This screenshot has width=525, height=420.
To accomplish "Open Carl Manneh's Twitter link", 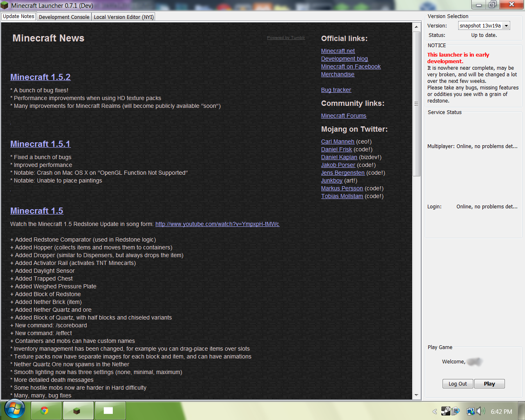I will [338, 142].
